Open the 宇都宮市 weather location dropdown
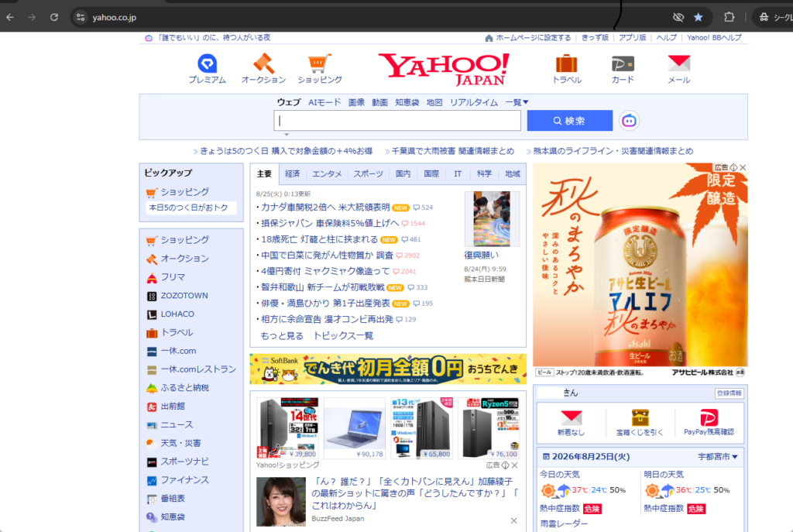Viewport: 793px width, 532px height. (718, 457)
